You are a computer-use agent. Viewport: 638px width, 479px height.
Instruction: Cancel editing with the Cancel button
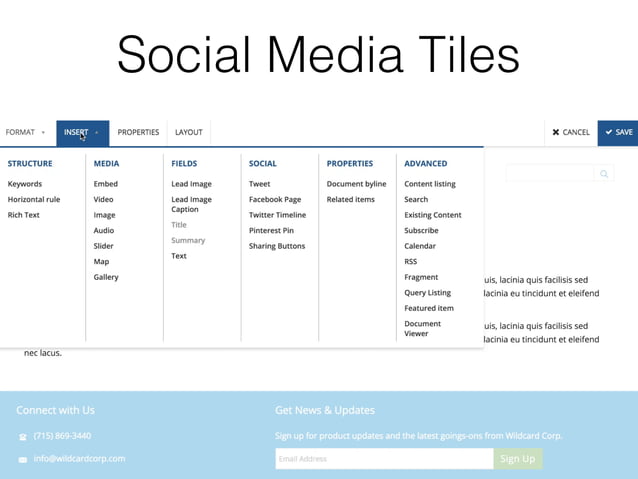click(x=571, y=132)
